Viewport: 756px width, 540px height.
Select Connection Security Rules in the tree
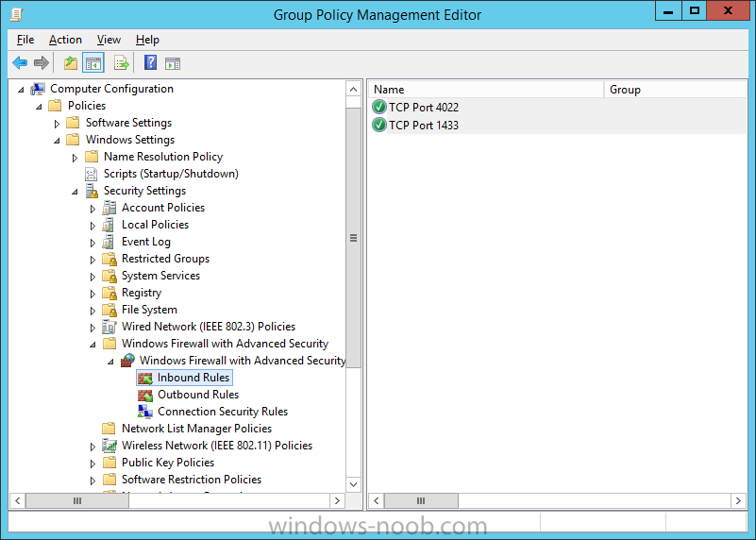(x=223, y=412)
